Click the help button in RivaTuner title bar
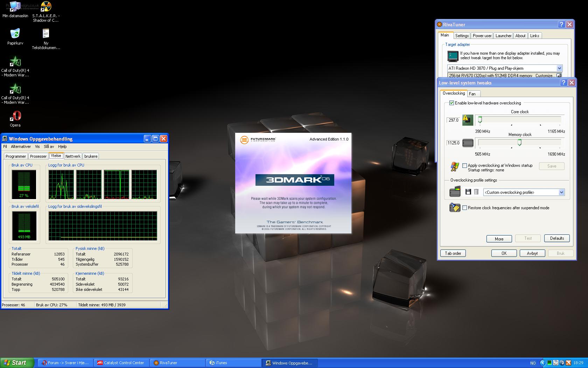 pyautogui.click(x=561, y=25)
